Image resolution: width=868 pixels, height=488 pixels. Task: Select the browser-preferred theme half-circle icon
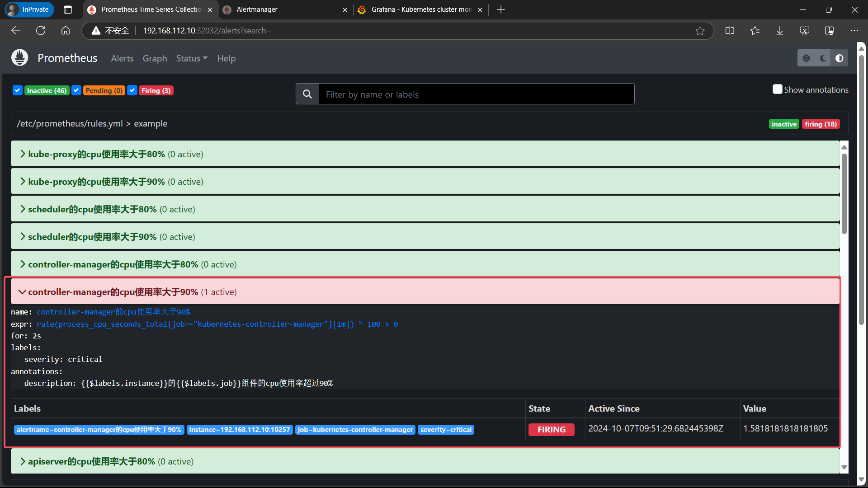tap(840, 58)
